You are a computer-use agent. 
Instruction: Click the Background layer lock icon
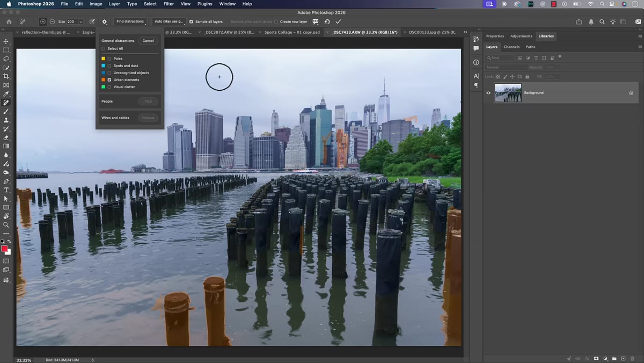pyautogui.click(x=631, y=93)
